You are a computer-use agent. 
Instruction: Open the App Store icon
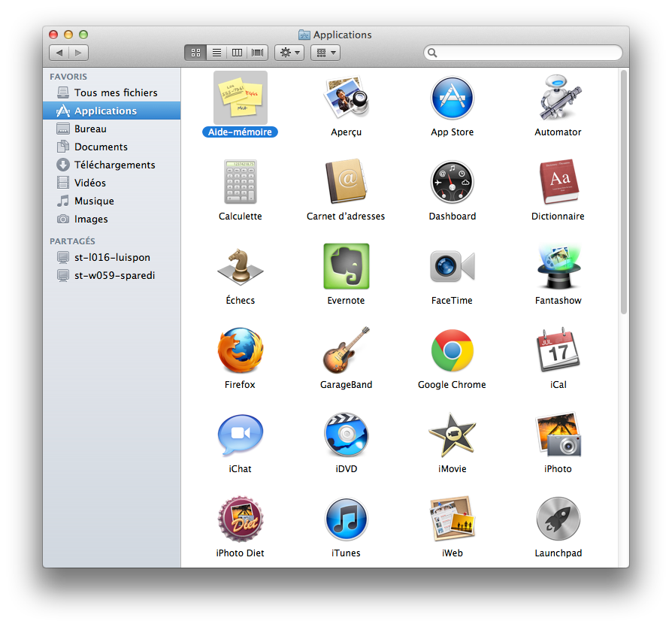(452, 98)
